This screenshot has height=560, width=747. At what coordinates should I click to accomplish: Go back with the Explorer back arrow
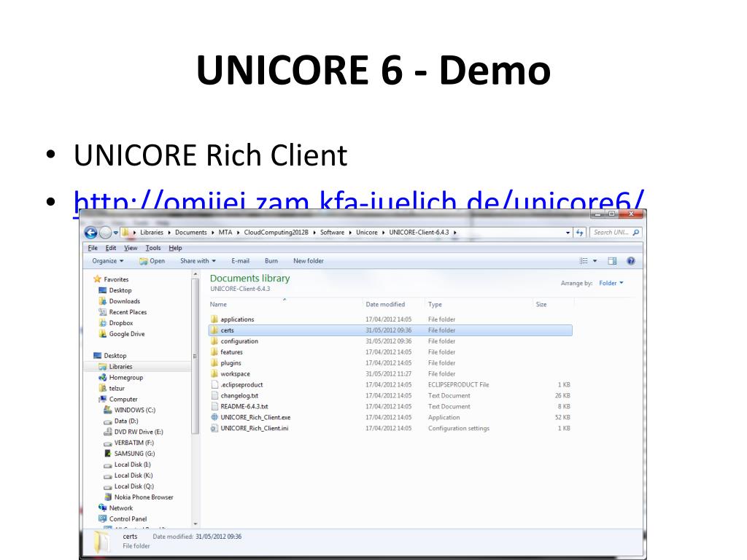(x=90, y=233)
